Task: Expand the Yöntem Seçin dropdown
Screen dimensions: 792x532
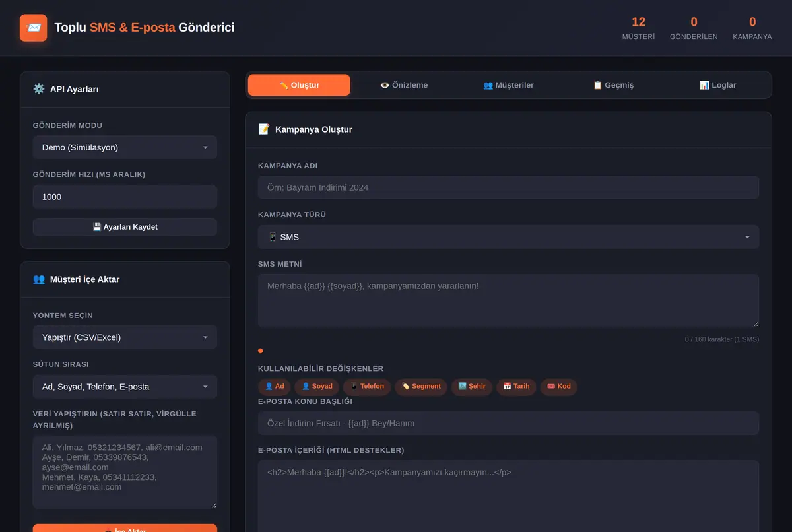Action: point(125,337)
